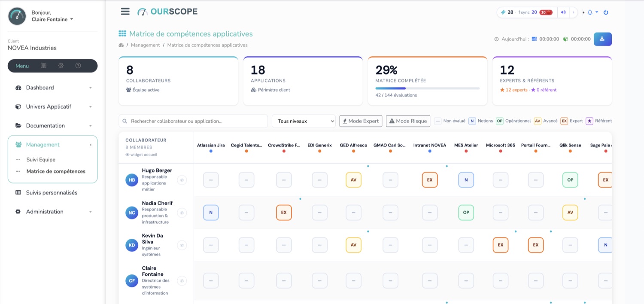Enable Mode Expert button
Viewport: 644px width, 304px height.
361,121
